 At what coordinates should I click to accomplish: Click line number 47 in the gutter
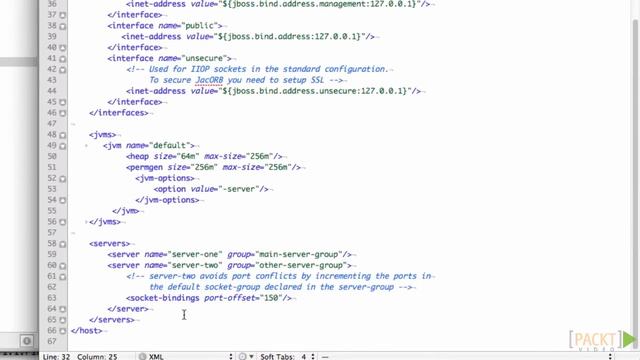[52, 124]
